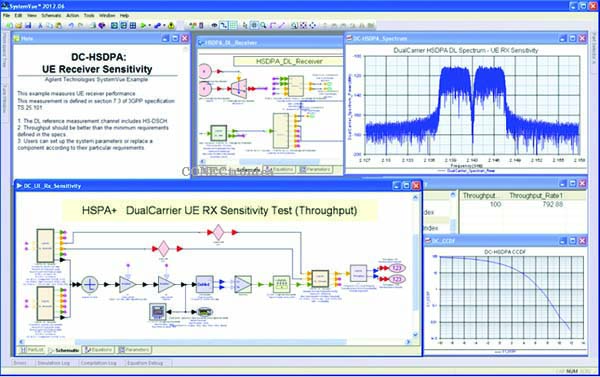
Task: Open the Tune Window docked side tab
Action: (4, 99)
